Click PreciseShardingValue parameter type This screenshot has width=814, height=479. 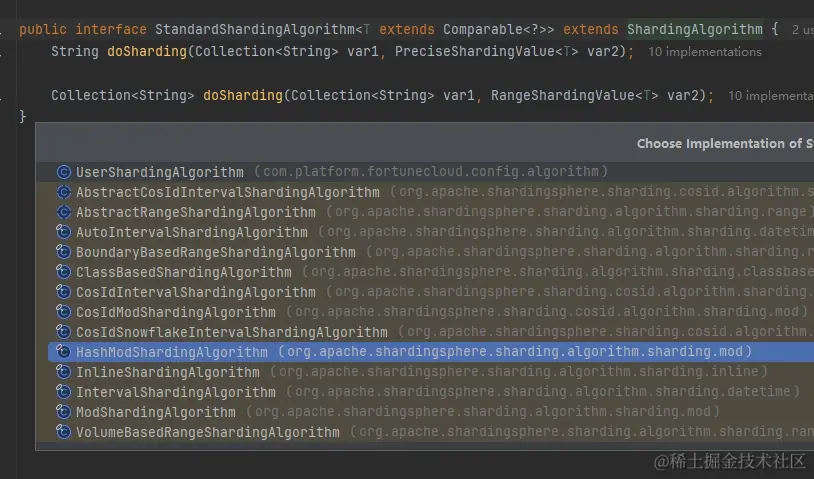click(x=474, y=51)
